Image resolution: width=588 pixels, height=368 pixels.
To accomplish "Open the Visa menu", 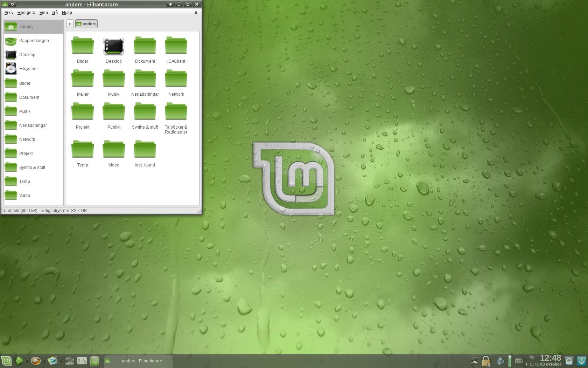I will click(43, 12).
